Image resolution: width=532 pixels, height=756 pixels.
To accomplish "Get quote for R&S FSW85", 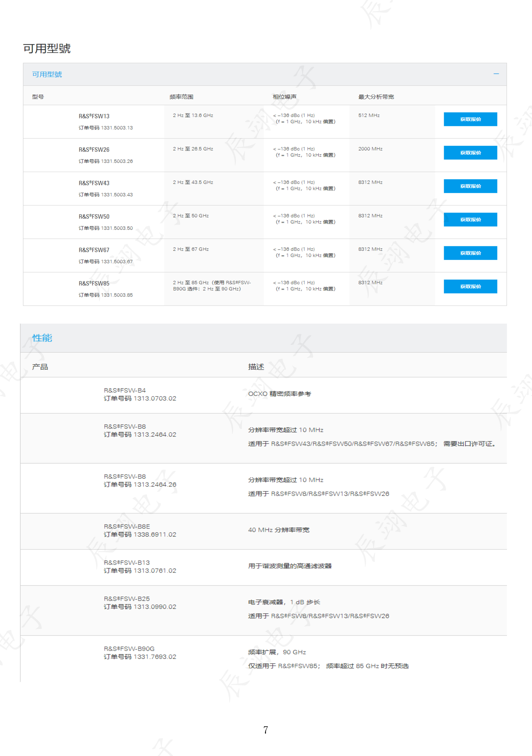I will coord(470,286).
